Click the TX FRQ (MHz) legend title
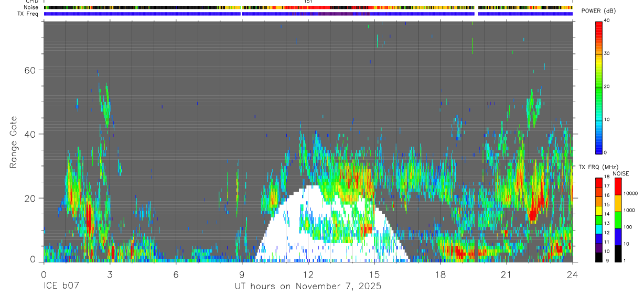Image resolution: width=644 pixels, height=297 pixels. (598, 167)
